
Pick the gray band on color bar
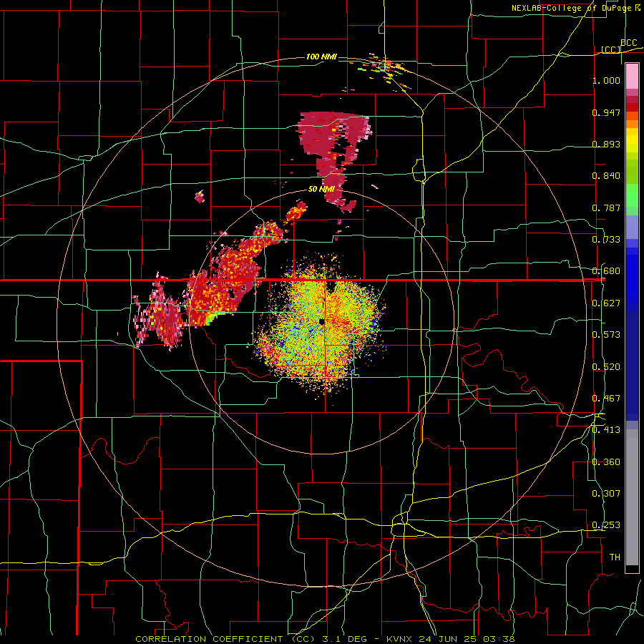pyautogui.click(x=632, y=497)
